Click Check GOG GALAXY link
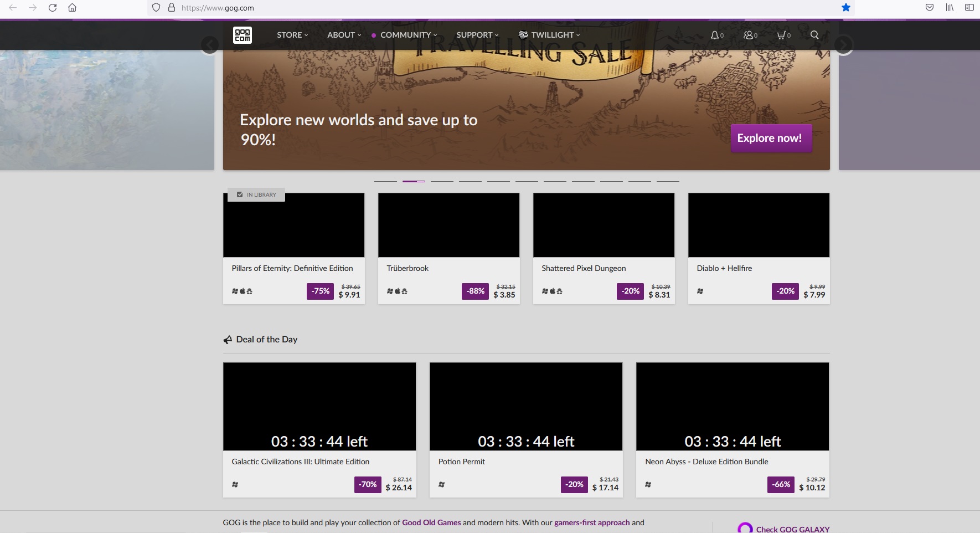 tap(792, 529)
